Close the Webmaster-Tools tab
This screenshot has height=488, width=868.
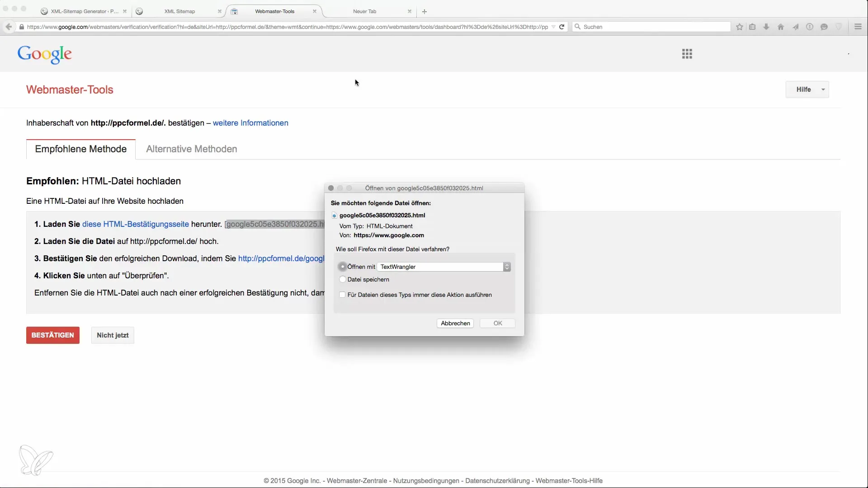point(315,11)
